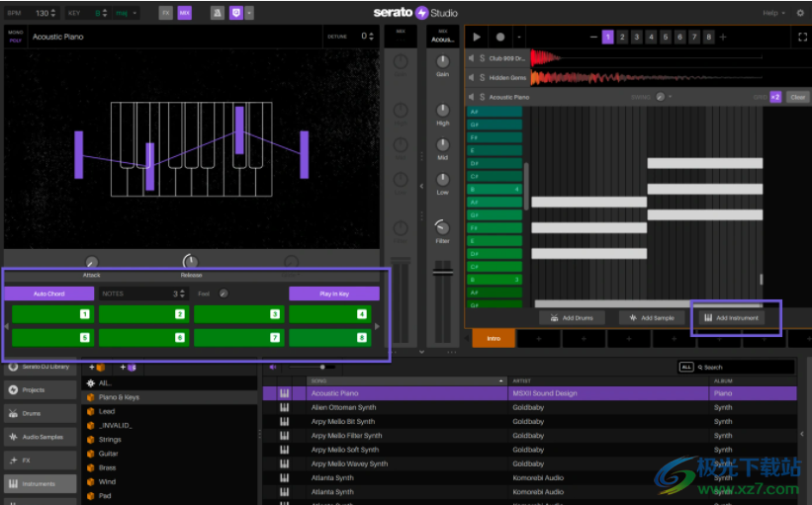Open the settings gear icon
The height and width of the screenshot is (505, 812).
800,13
